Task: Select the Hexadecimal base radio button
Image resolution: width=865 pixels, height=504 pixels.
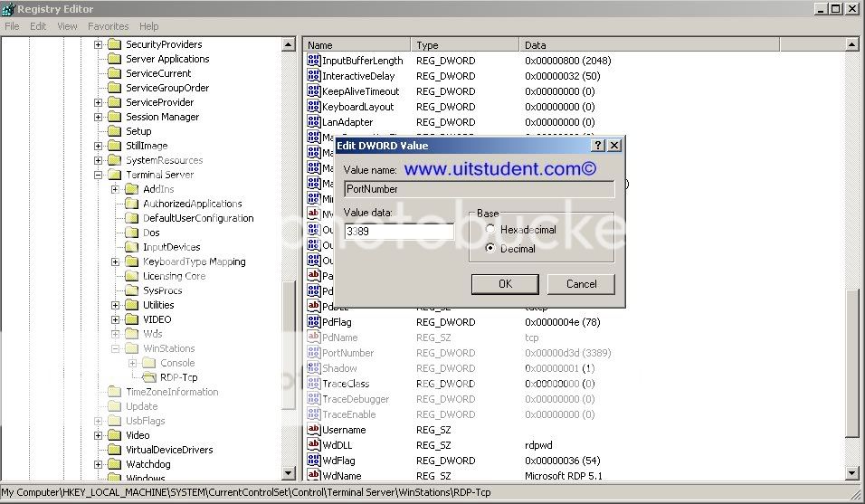Action: tap(491, 231)
